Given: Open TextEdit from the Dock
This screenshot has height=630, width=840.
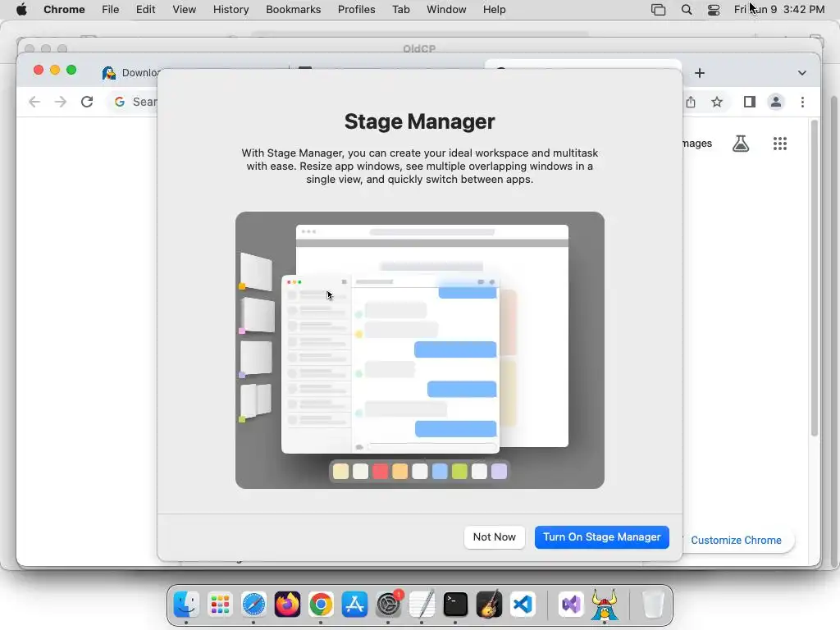Looking at the screenshot, I should [422, 605].
